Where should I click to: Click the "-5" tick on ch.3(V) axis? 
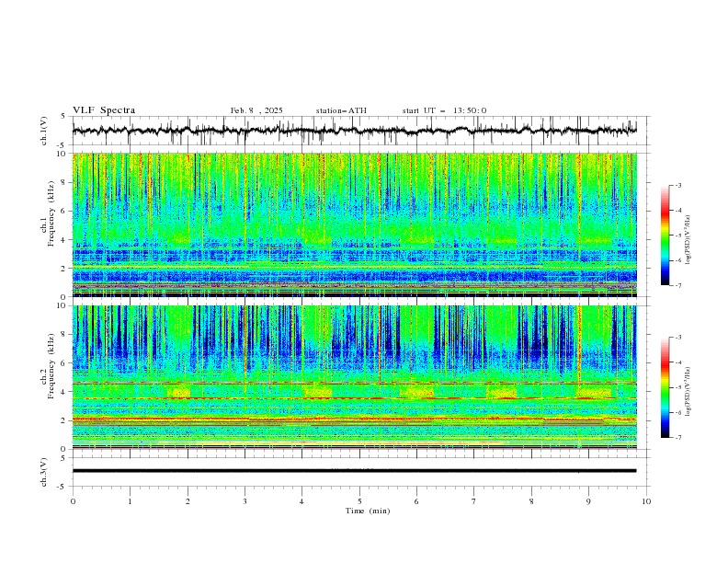click(x=62, y=487)
